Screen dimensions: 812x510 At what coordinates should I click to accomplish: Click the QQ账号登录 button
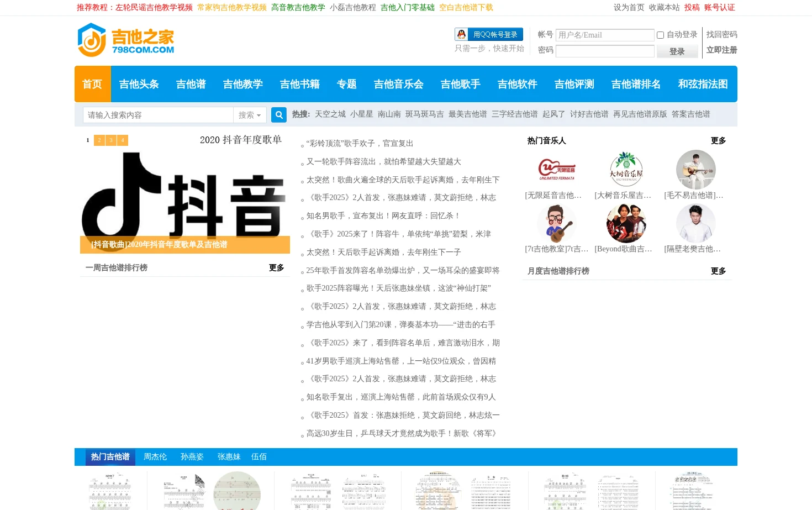[489, 34]
